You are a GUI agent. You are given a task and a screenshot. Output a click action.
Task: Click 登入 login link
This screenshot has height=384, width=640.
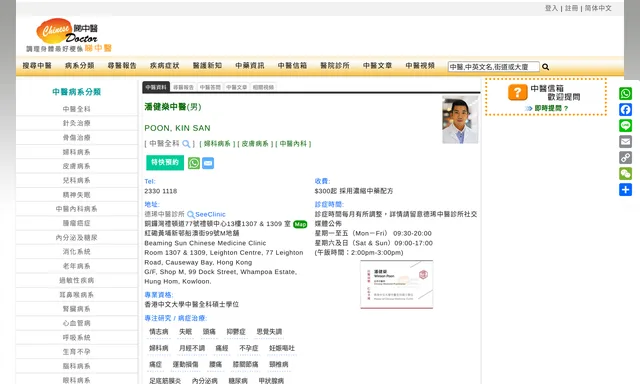click(551, 8)
